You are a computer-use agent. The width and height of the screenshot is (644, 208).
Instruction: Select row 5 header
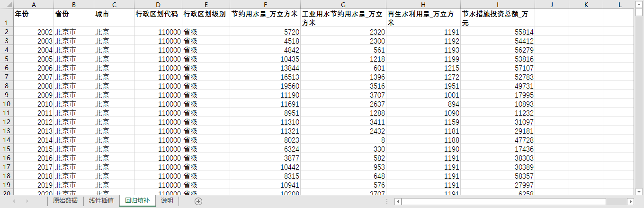(7, 59)
